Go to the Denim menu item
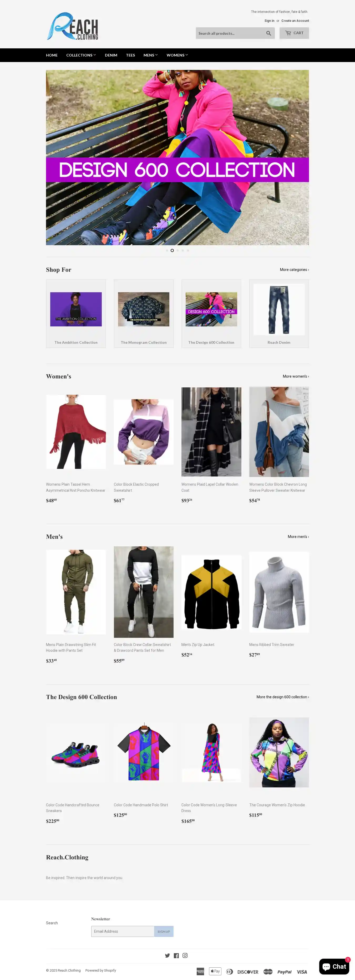355x980 pixels. [x=111, y=55]
